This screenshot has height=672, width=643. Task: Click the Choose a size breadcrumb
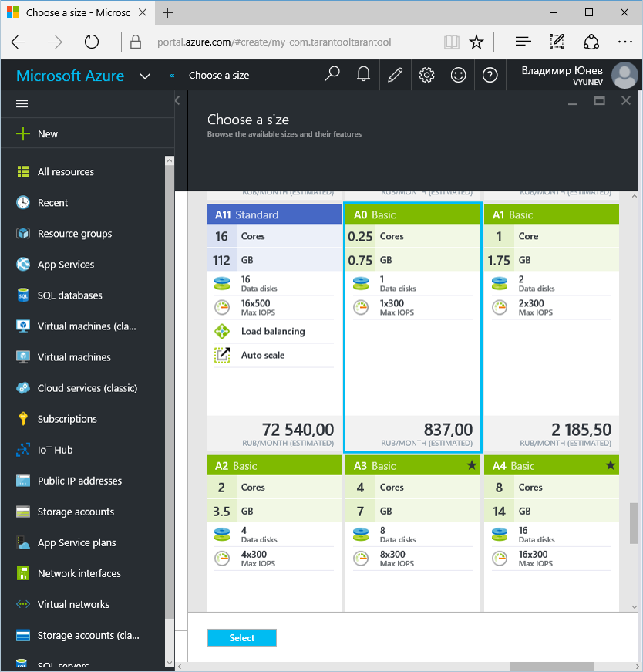(219, 75)
